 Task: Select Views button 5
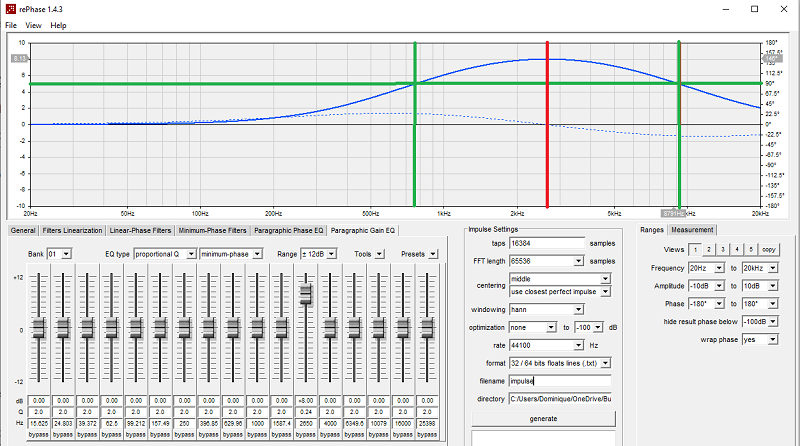pos(751,250)
